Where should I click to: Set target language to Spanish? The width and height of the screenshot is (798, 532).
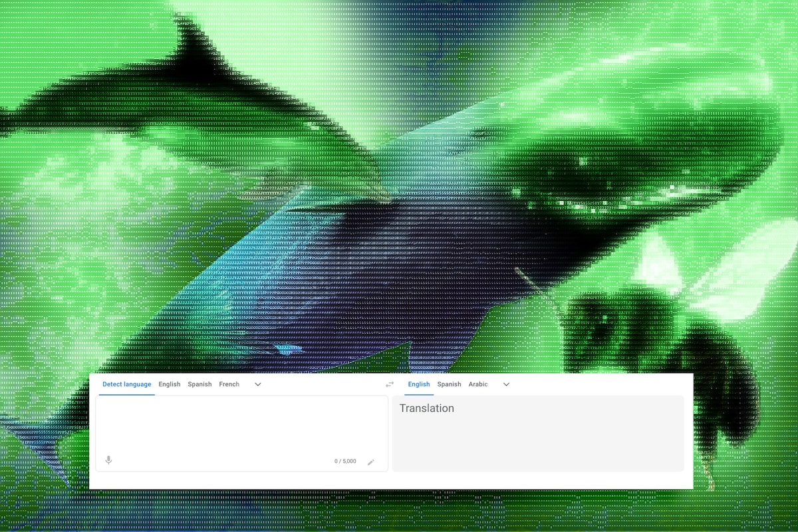point(449,384)
